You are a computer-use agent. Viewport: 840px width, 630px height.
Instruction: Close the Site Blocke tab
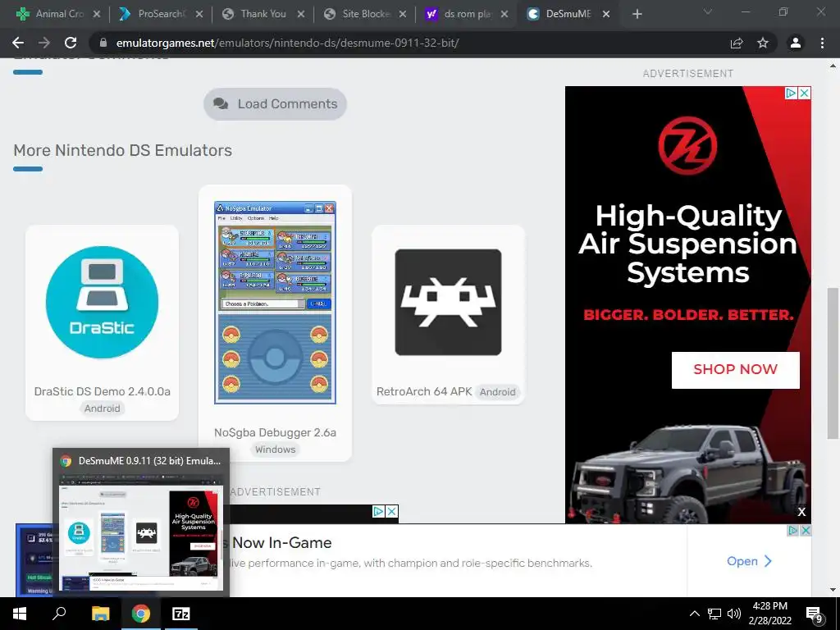tap(402, 14)
